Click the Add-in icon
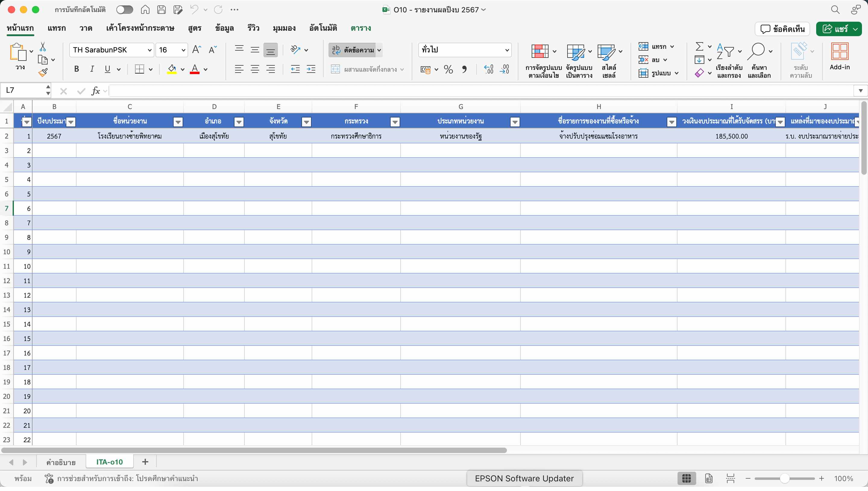868x491 pixels. point(839,56)
